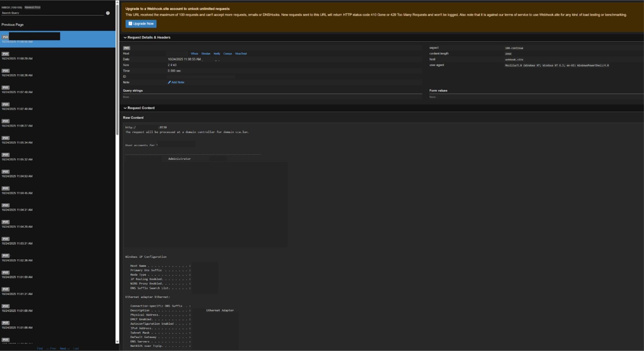Click the Upgrade Now button

point(141,24)
